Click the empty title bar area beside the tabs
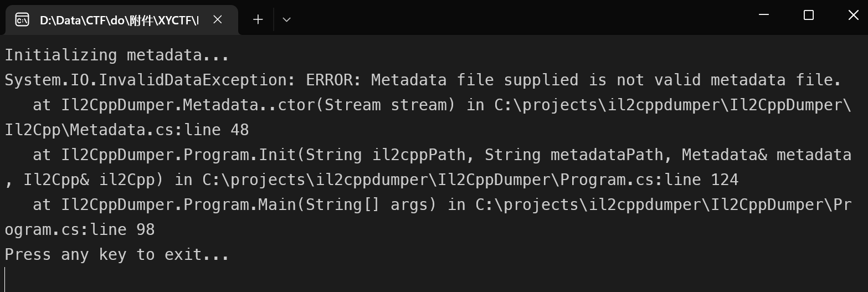This screenshot has width=868, height=292. [521, 17]
